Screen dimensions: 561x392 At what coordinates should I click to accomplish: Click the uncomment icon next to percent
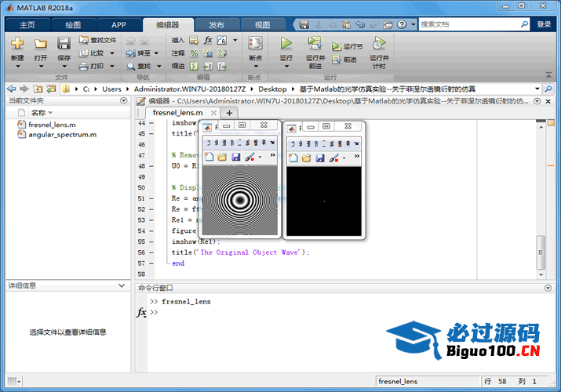pyautogui.click(x=208, y=53)
